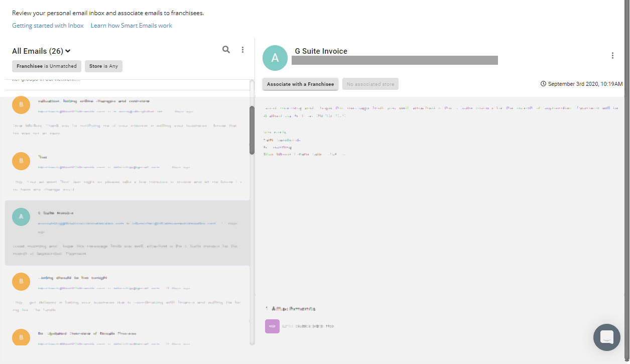
Task: Open the purple attachment file icon
Action: (x=272, y=326)
